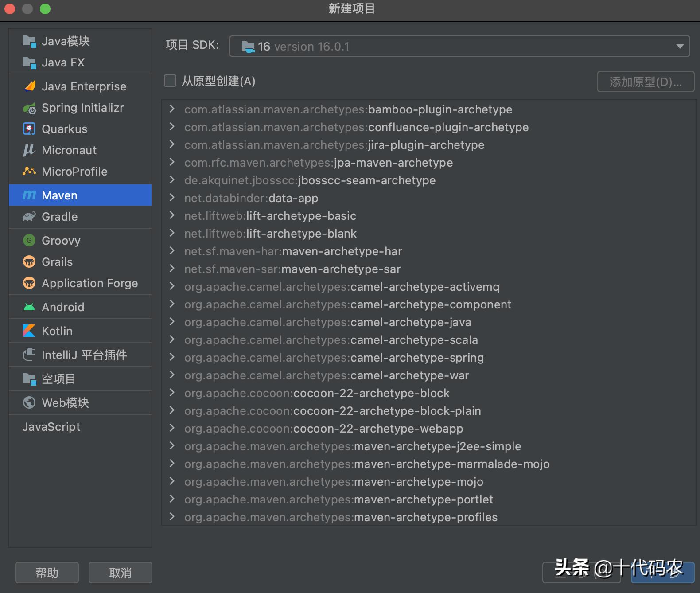Select cocoon-22-archetype-block-plain row
This screenshot has width=700, height=593.
(x=429, y=411)
